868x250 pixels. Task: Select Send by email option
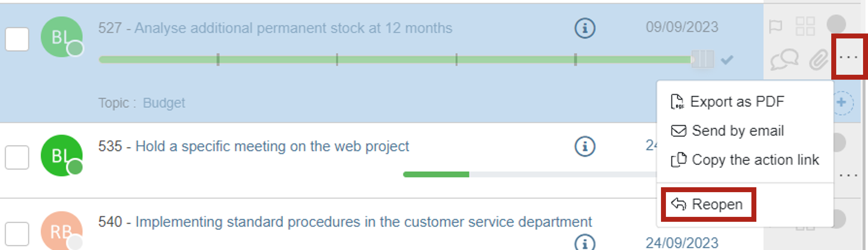pyautogui.click(x=737, y=131)
